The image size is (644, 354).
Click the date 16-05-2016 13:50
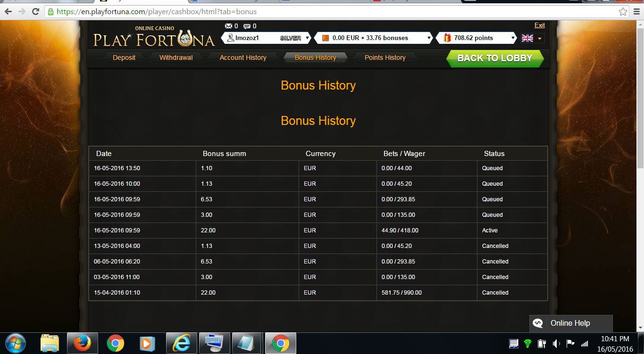pos(117,168)
